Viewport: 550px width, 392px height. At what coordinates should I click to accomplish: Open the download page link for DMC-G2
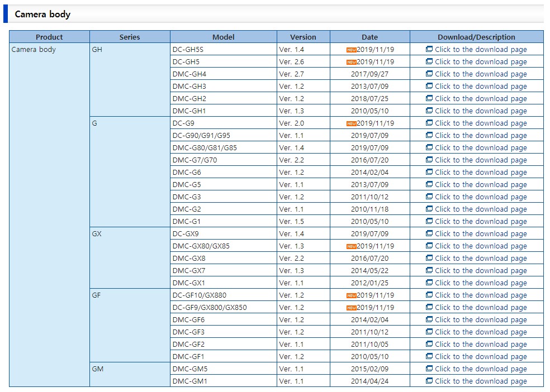481,209
